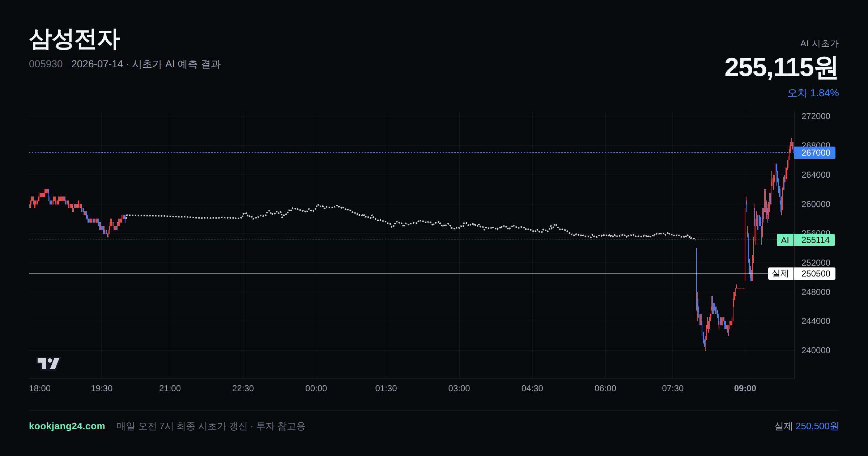Click the 06:00 time axis label

605,388
